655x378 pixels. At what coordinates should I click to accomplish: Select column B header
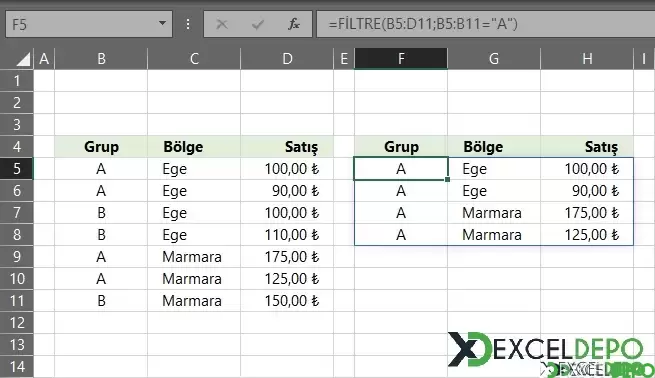click(x=101, y=59)
